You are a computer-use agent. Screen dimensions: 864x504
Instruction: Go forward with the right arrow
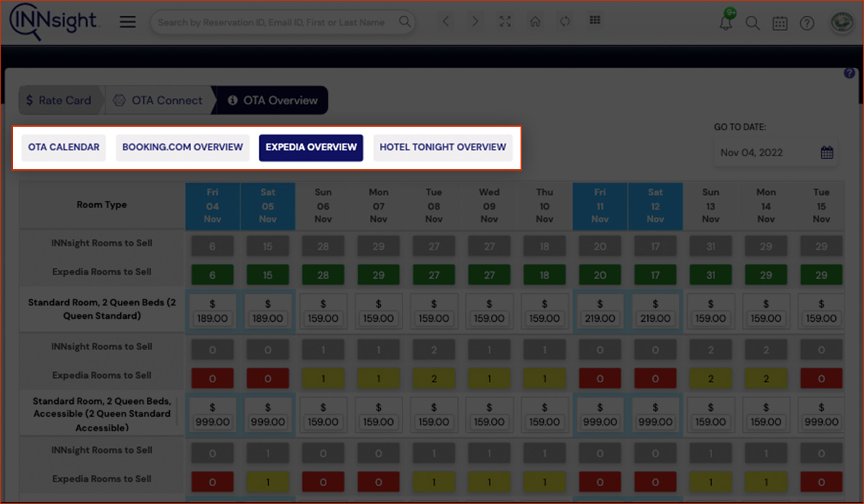point(475,22)
